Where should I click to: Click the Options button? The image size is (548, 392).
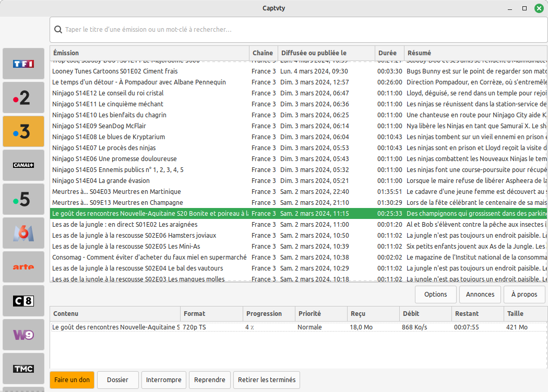[x=435, y=294]
